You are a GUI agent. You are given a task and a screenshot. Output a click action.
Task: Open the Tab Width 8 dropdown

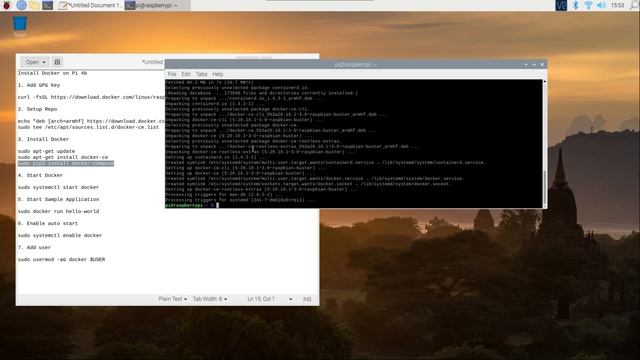pos(210,299)
